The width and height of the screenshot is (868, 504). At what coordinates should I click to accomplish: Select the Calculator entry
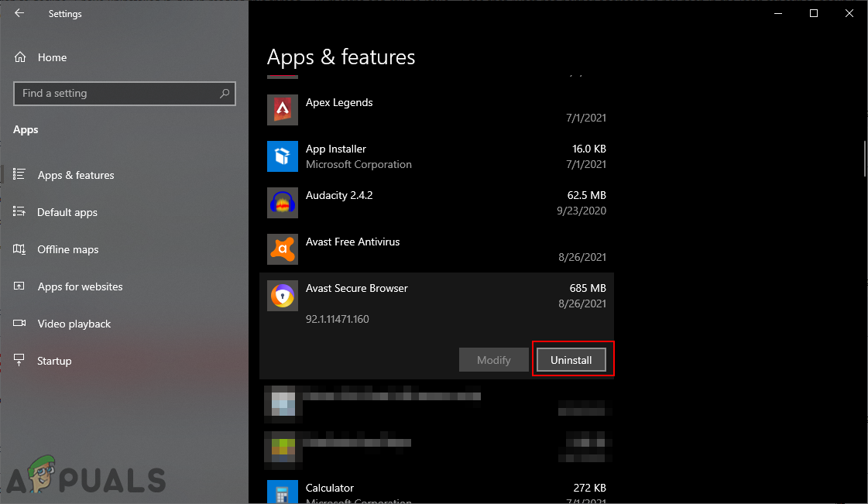click(x=330, y=488)
